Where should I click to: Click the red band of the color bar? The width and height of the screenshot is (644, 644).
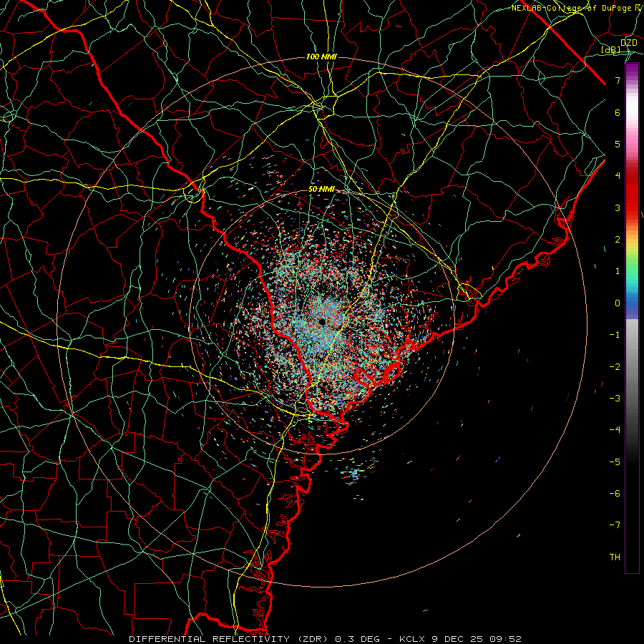[x=632, y=195]
